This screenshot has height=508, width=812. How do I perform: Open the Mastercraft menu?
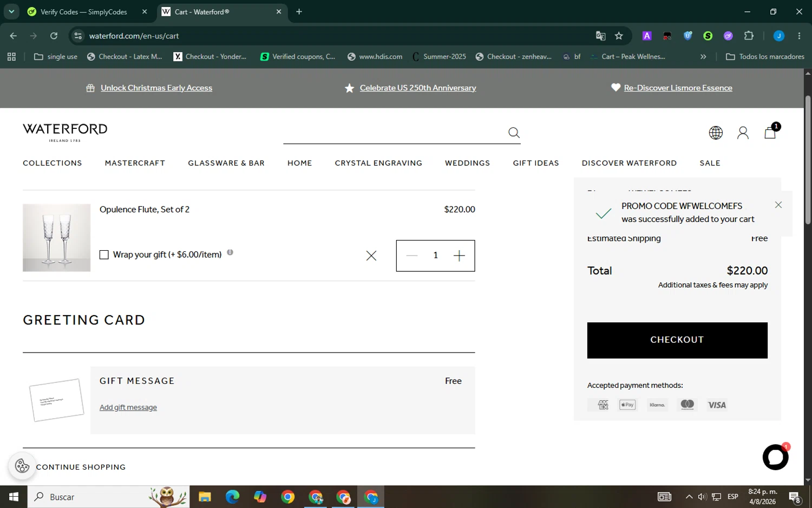[x=135, y=163]
